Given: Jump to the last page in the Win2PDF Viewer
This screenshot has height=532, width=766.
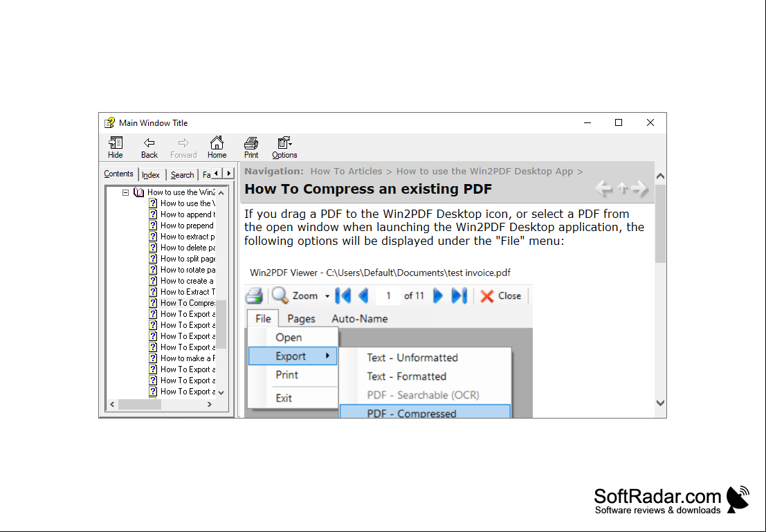Looking at the screenshot, I should click(459, 295).
